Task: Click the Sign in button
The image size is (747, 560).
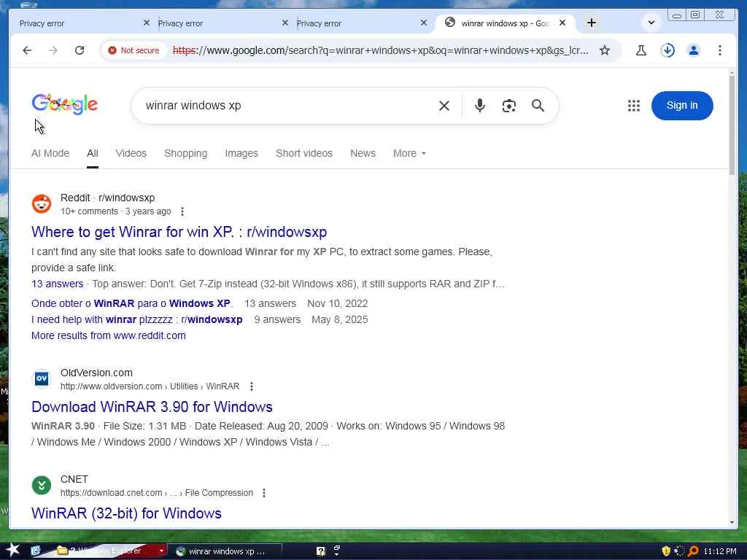Action: click(x=682, y=105)
